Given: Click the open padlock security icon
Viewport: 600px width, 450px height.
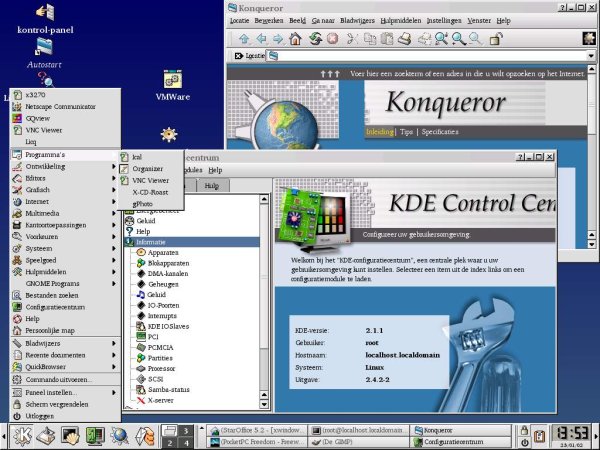Looking at the screenshot, I should 496,39.
